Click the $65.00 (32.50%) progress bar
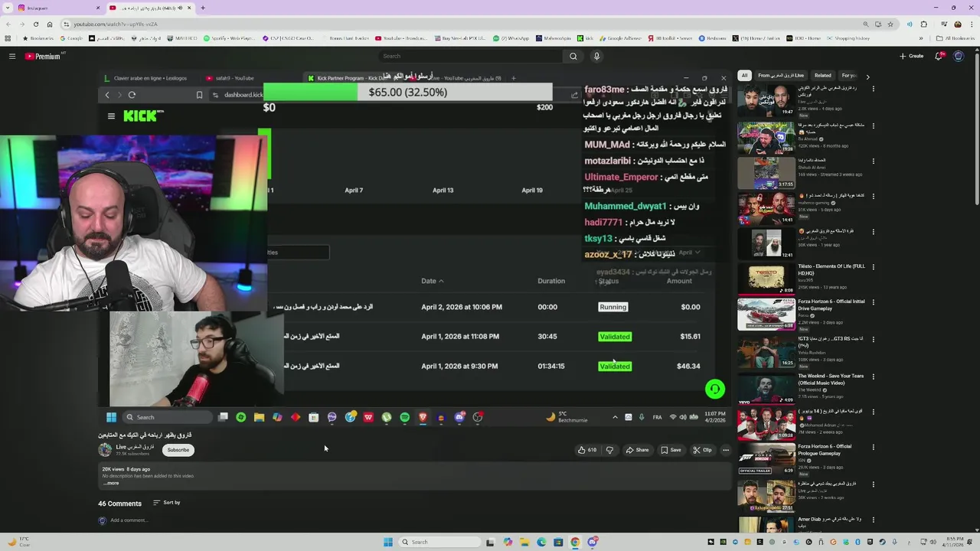Image resolution: width=980 pixels, height=551 pixels. 407,92
